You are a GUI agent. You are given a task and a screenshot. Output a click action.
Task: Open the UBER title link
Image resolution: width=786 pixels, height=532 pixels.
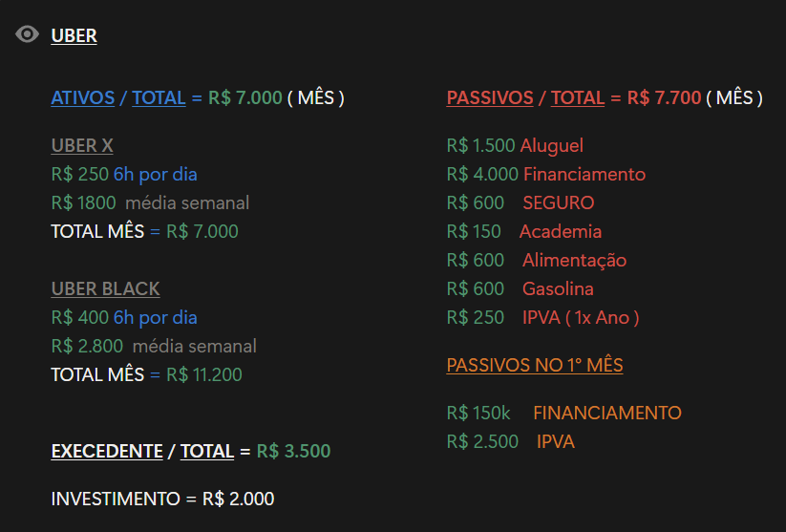pos(74,35)
